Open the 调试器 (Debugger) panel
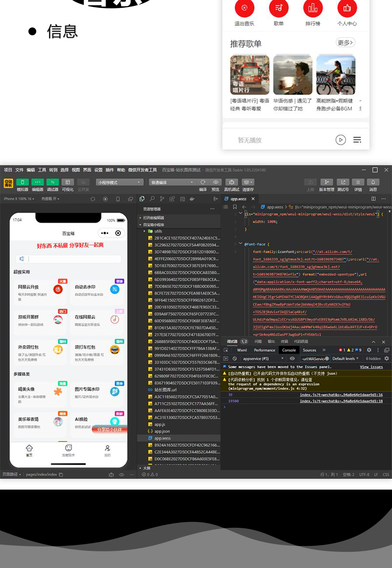Screen dimensions: 392x568 tap(52, 182)
